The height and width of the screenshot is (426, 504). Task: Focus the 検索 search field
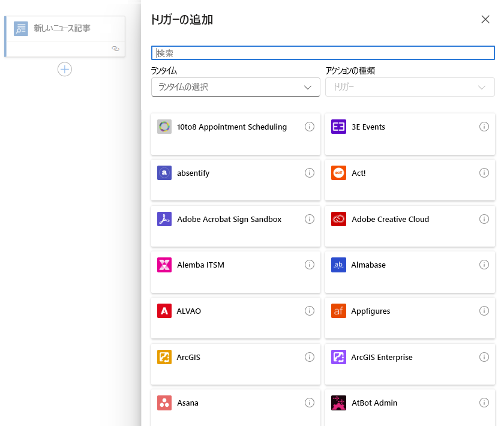(323, 53)
